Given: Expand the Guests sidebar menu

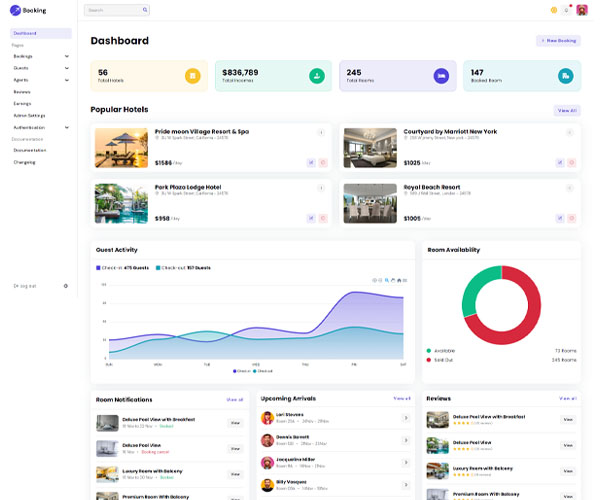Looking at the screenshot, I should coord(41,68).
